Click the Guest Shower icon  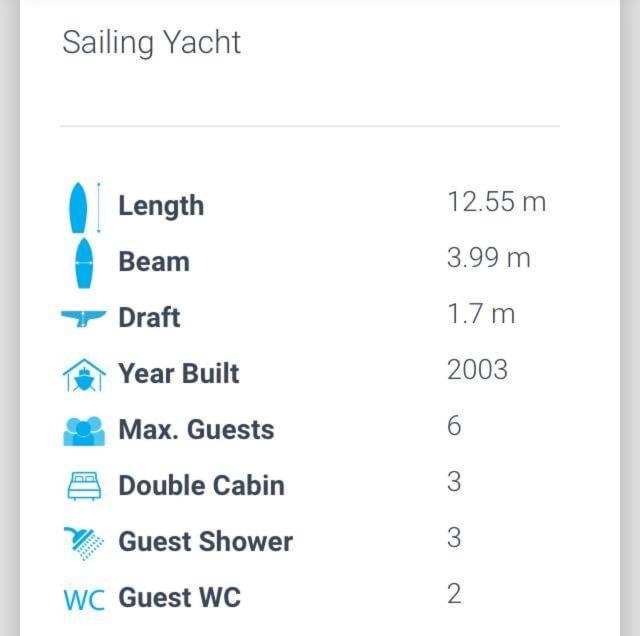coord(84,543)
